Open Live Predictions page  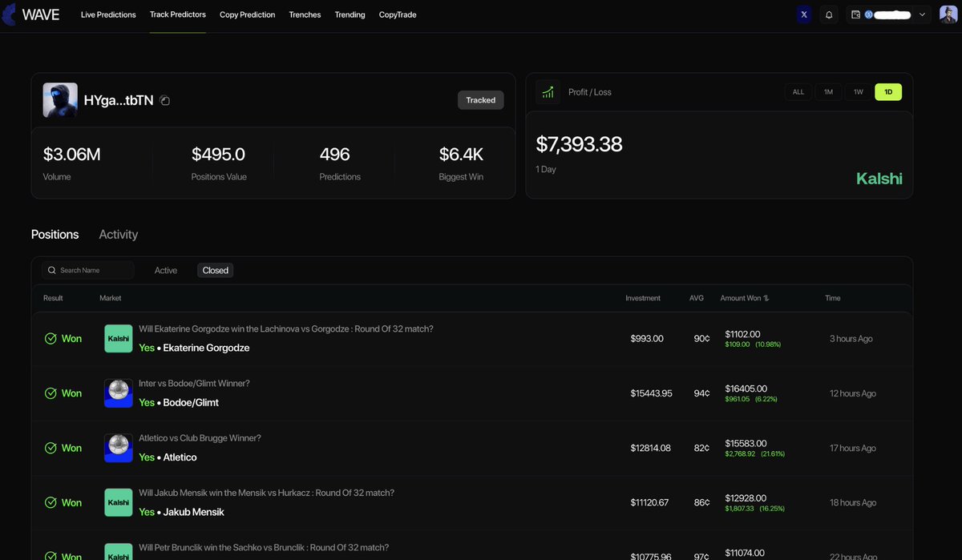point(108,14)
